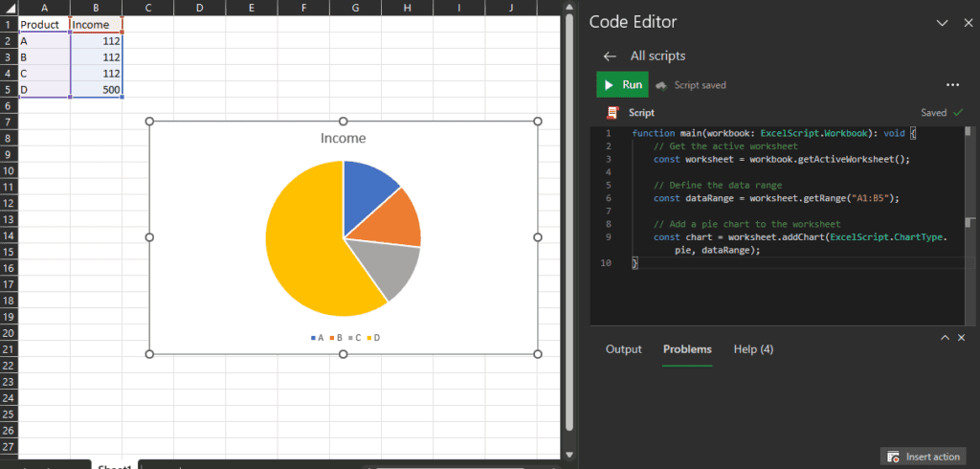Screen dimensions: 980x469
Task: Close the bottom output panel
Action: coord(962,338)
